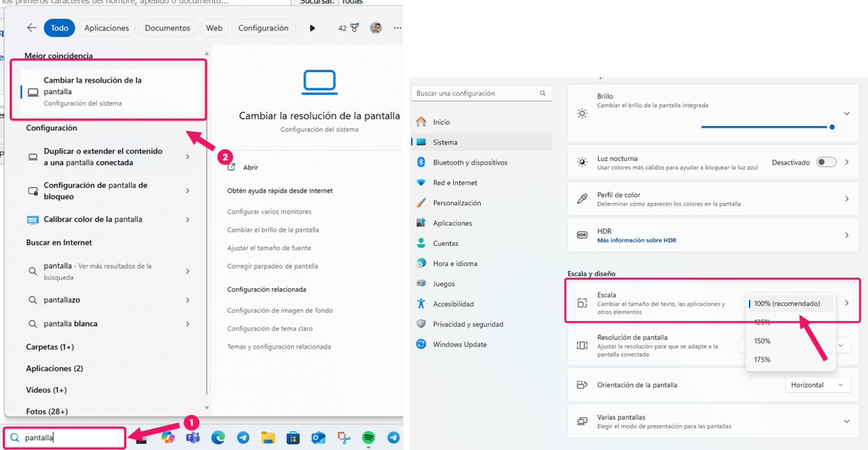Open Luz nocturna details chevron
The height and width of the screenshot is (450, 868).
click(x=847, y=162)
